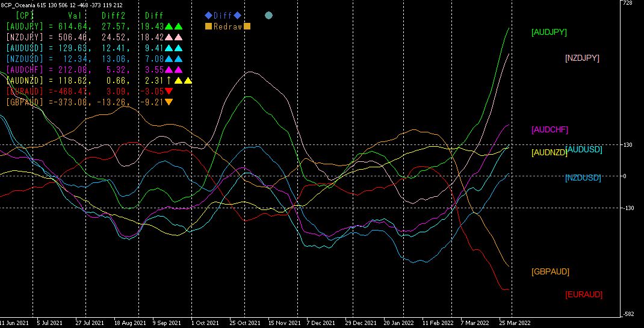Select the [AUDCHF] legend label in the table
The height and width of the screenshot is (328, 644).
click(x=25, y=69)
